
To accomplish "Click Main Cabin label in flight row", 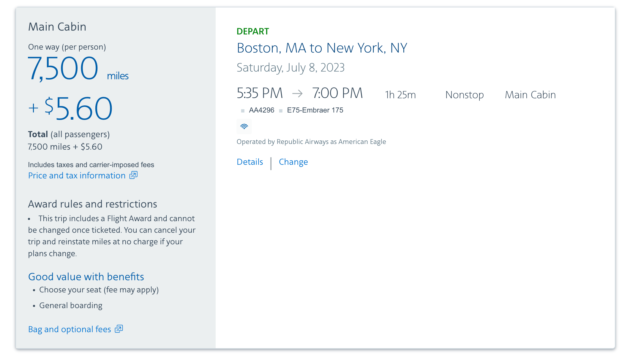I will coord(530,95).
